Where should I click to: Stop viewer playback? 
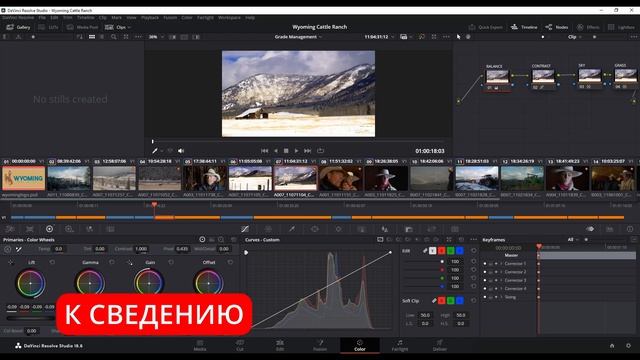(286, 151)
